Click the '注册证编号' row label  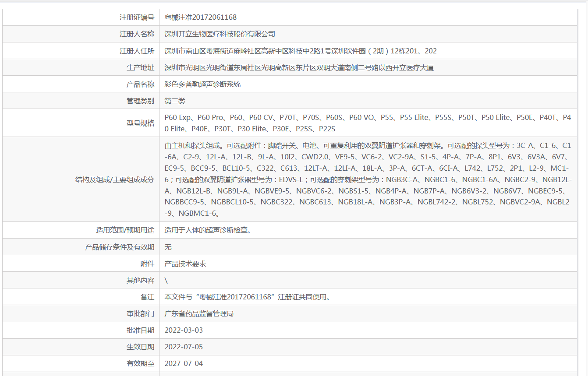pos(137,18)
